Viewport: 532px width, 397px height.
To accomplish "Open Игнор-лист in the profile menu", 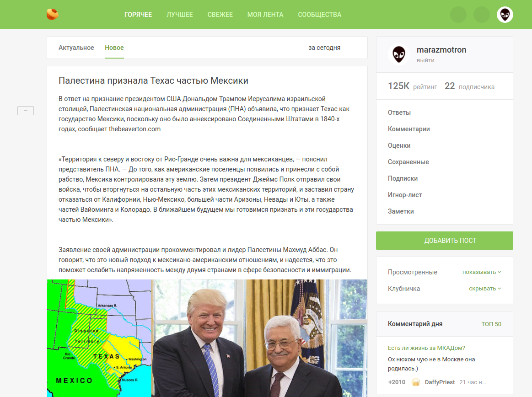I will [405, 195].
